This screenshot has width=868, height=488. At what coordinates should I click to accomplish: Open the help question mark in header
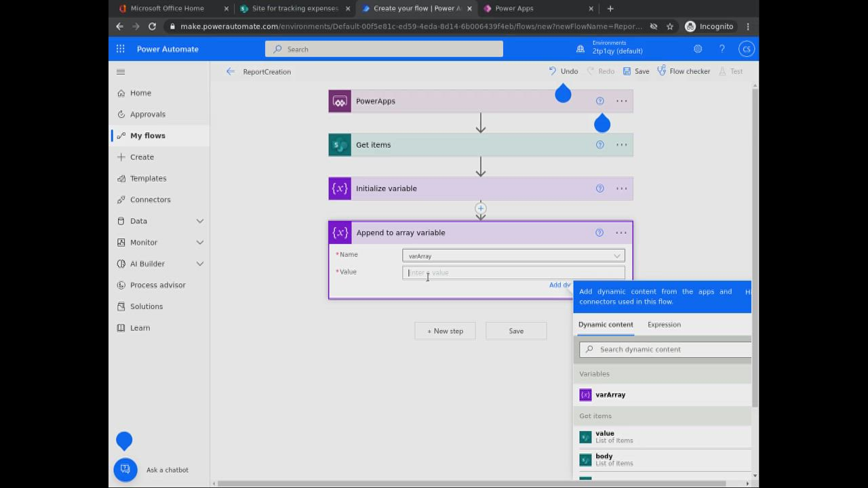point(722,49)
